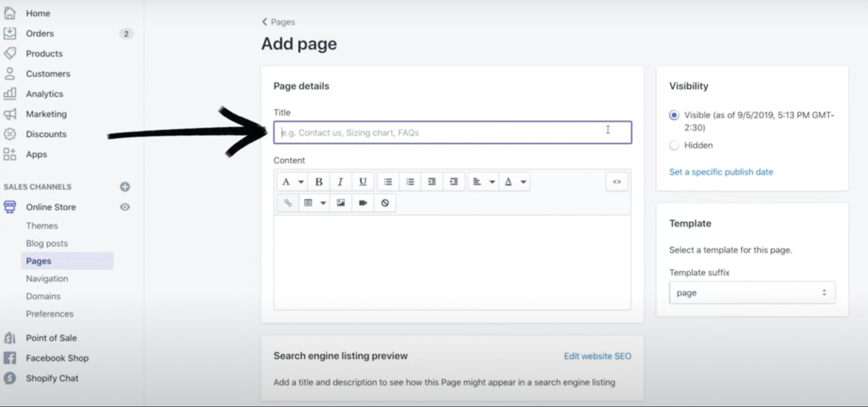The width and height of the screenshot is (868, 407).
Task: Select the Hidden visibility radio button
Action: pos(673,145)
